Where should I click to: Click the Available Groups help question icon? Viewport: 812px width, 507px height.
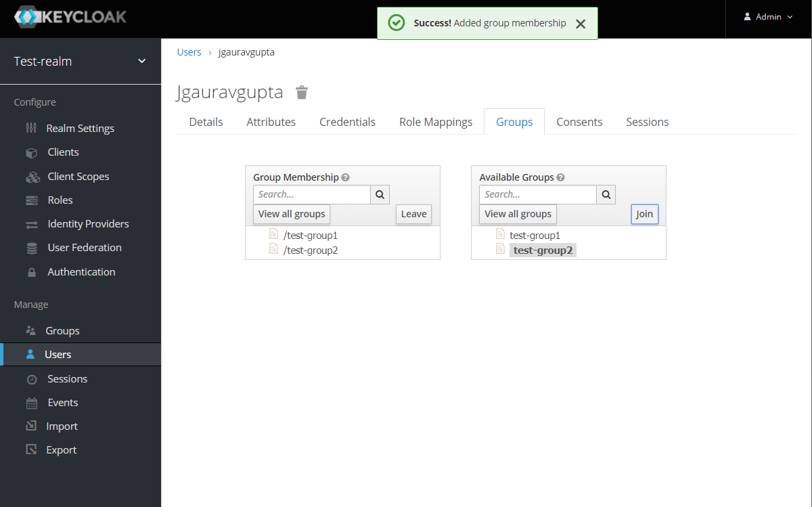[561, 177]
